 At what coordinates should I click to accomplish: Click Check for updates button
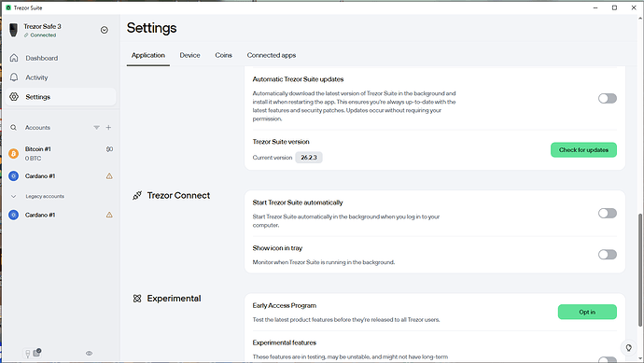click(x=583, y=150)
